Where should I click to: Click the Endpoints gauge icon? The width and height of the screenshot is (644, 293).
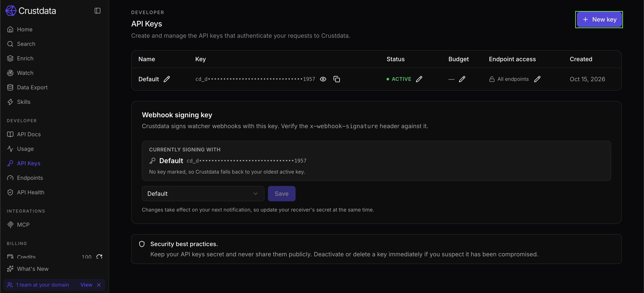pos(10,178)
